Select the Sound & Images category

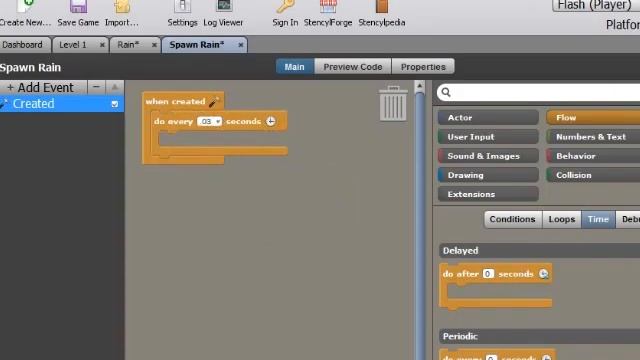pos(488,156)
